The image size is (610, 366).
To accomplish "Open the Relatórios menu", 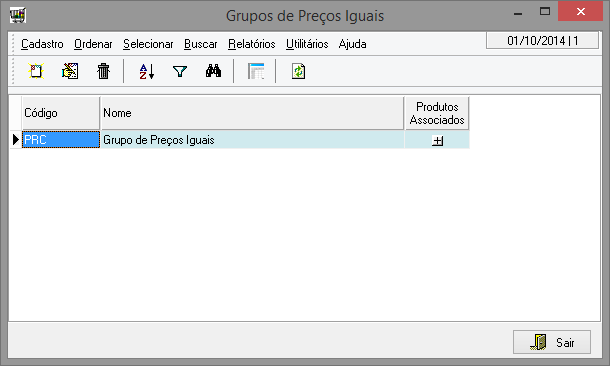I will click(252, 44).
